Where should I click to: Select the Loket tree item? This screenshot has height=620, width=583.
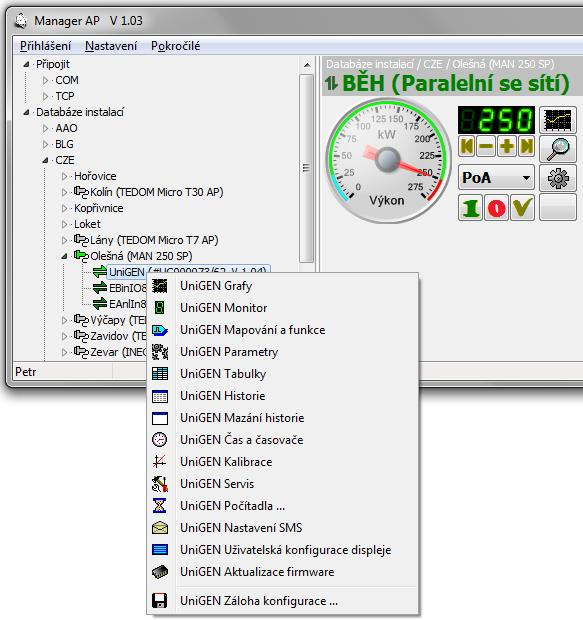pyautogui.click(x=87, y=224)
